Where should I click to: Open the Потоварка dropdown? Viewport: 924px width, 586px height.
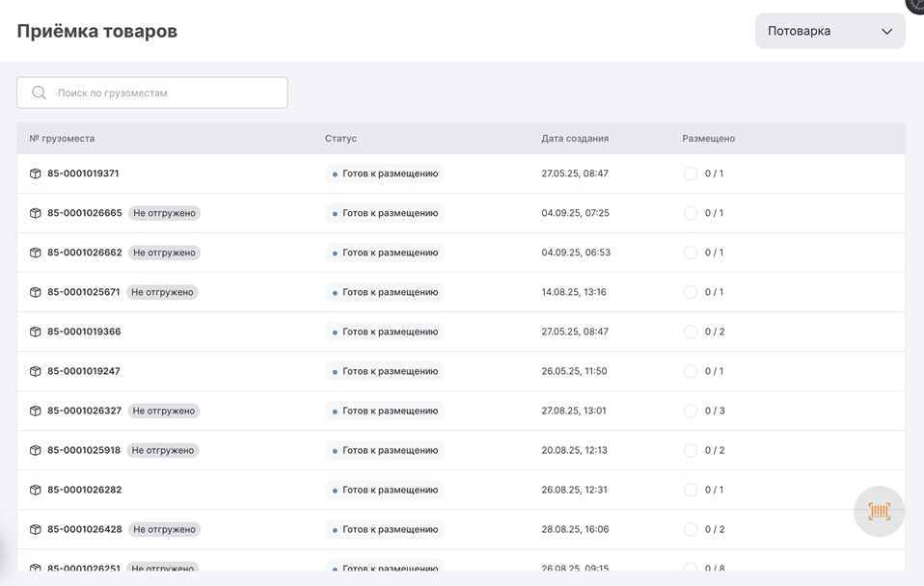click(x=829, y=31)
